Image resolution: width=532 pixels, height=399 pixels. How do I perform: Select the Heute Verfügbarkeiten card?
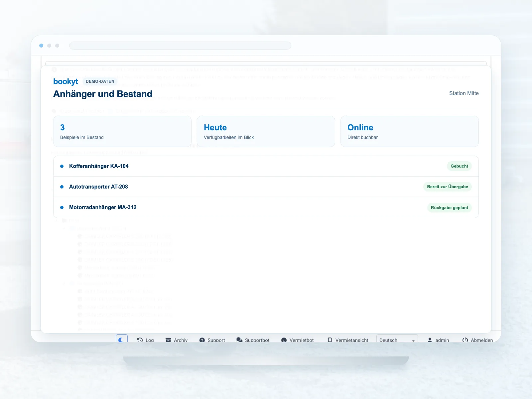(x=266, y=131)
